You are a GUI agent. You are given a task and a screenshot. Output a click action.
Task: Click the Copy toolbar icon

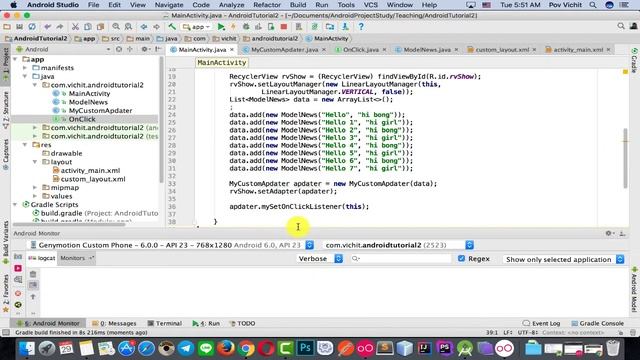88,27
